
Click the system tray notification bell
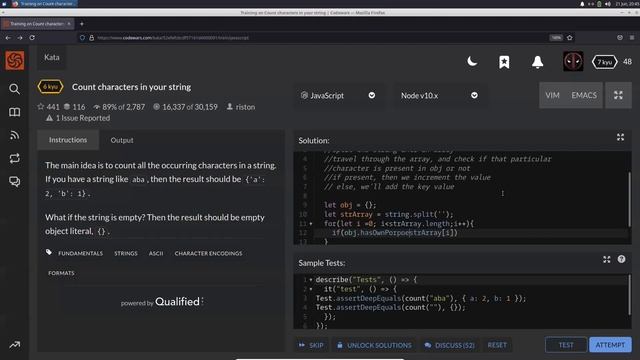(x=582, y=4)
